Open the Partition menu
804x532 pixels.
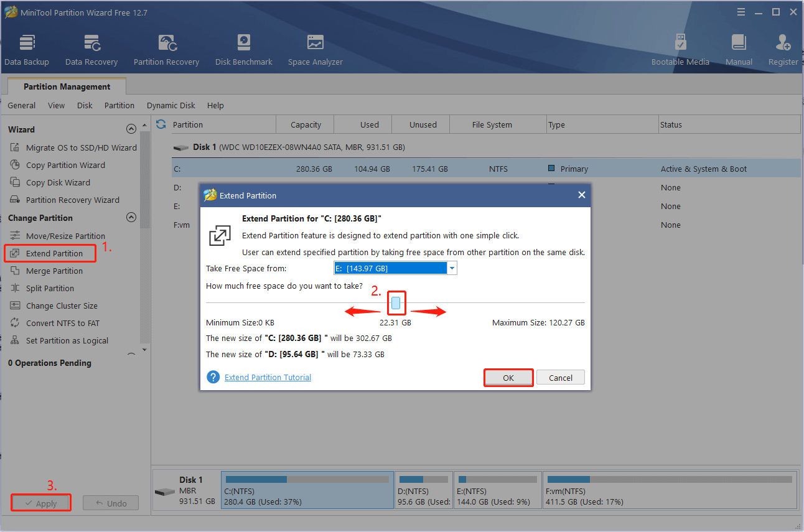(x=119, y=105)
